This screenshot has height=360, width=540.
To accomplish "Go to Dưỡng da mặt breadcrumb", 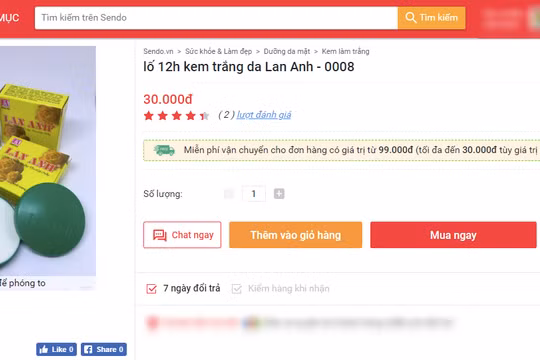I will point(287,51).
